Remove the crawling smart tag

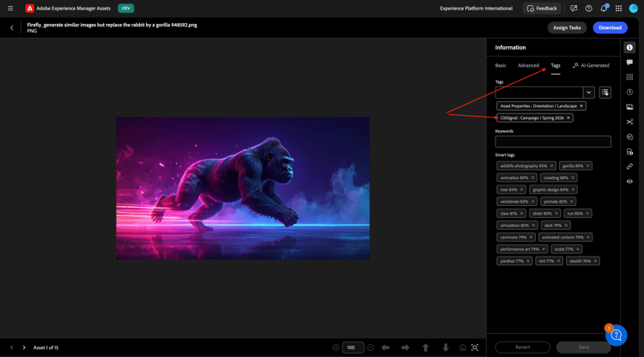tap(573, 178)
